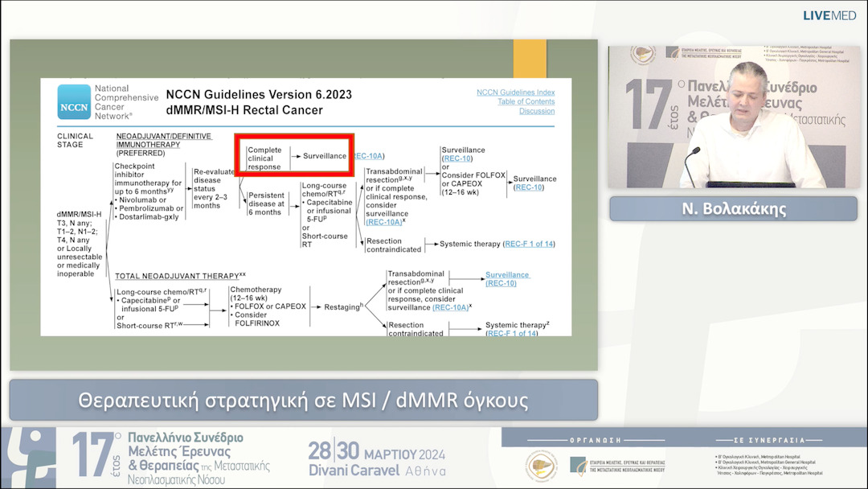Click the society emblem in the footer
The height and width of the screenshot is (489, 868).
pos(542,466)
